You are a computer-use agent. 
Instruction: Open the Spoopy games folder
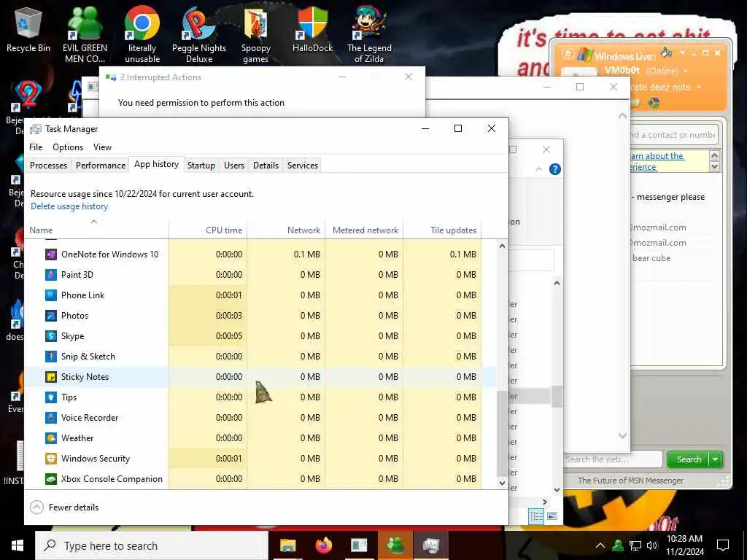pos(256,34)
